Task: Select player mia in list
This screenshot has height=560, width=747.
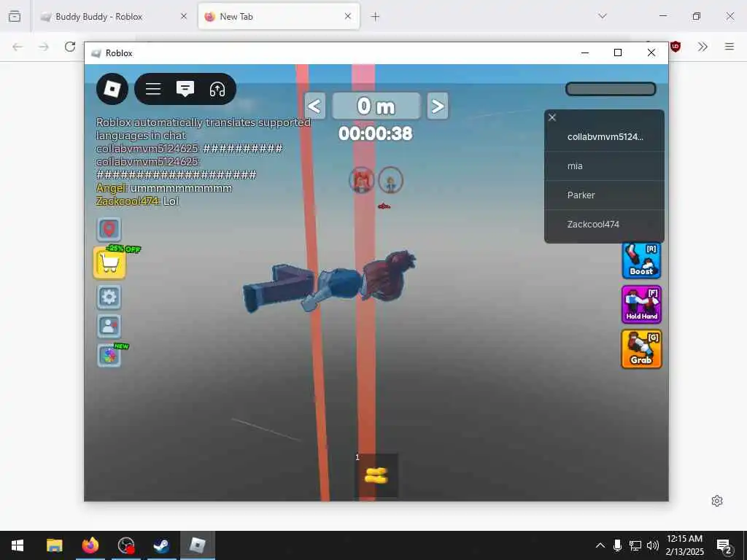Action: coord(604,166)
